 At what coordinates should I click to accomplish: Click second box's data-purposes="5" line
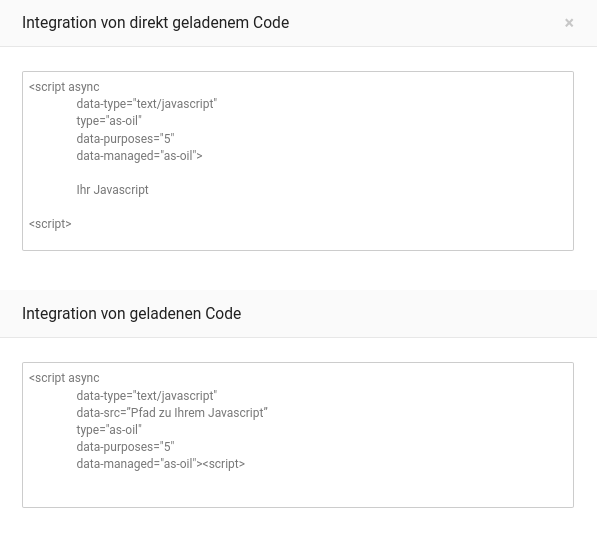tap(125, 447)
